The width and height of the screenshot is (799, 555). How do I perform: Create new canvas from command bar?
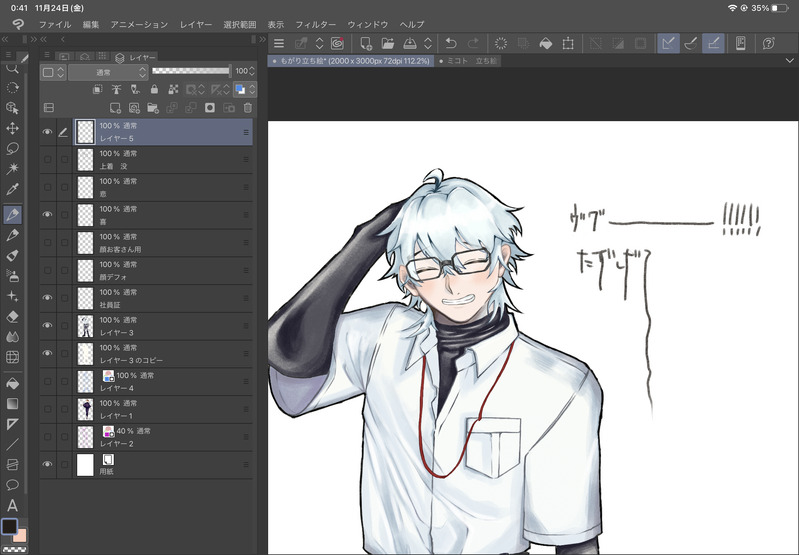click(x=365, y=43)
